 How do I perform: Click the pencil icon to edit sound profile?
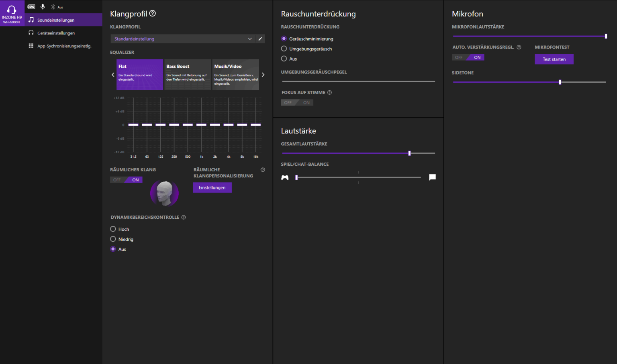pyautogui.click(x=260, y=39)
